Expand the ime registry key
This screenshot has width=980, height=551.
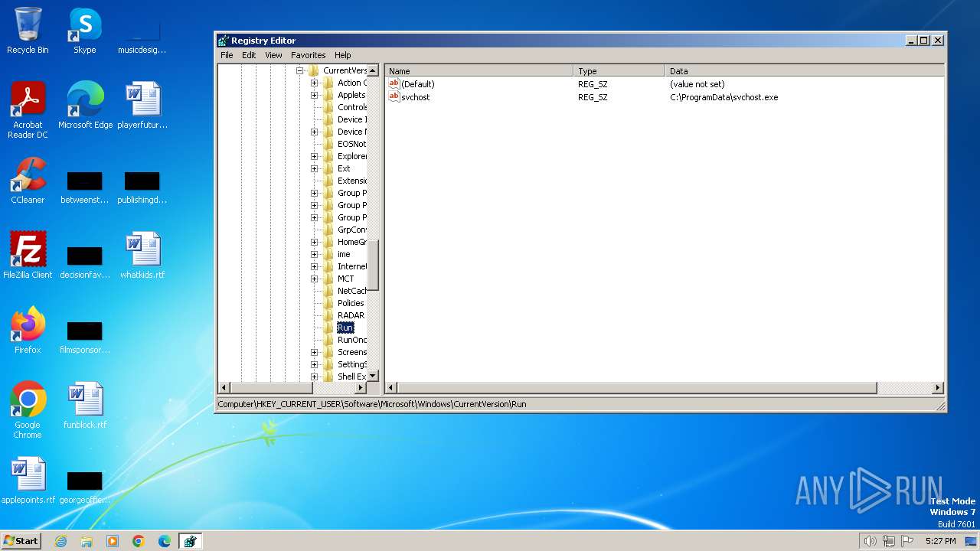(314, 254)
